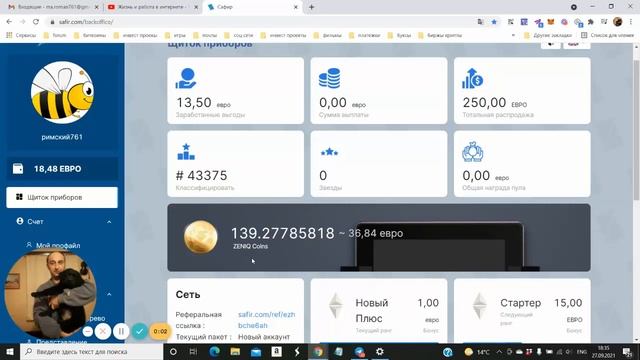This screenshot has height=360, width=640.
Task: Click the 13,50 евро earned value
Action: pyautogui.click(x=203, y=102)
